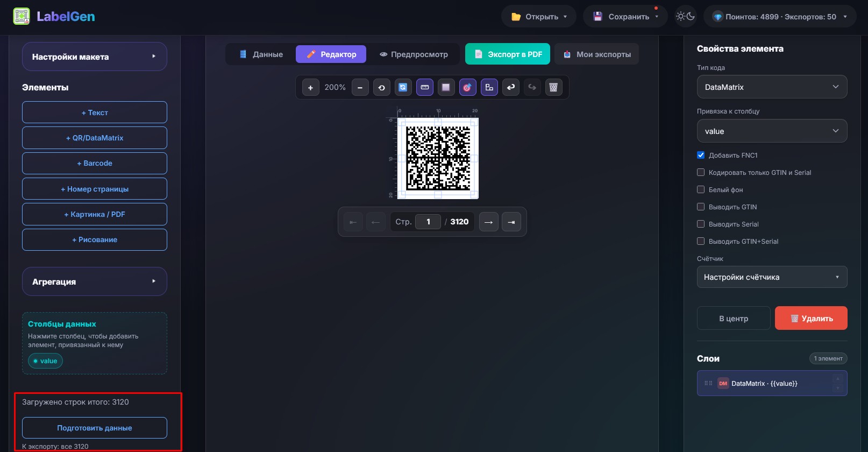Select the Редактор tab

click(x=331, y=54)
